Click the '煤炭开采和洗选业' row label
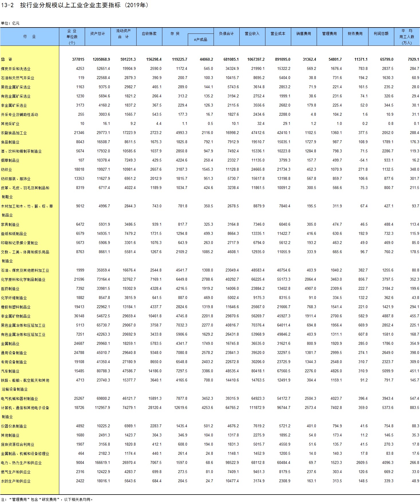This screenshot has width=420, height=504. point(16,69)
